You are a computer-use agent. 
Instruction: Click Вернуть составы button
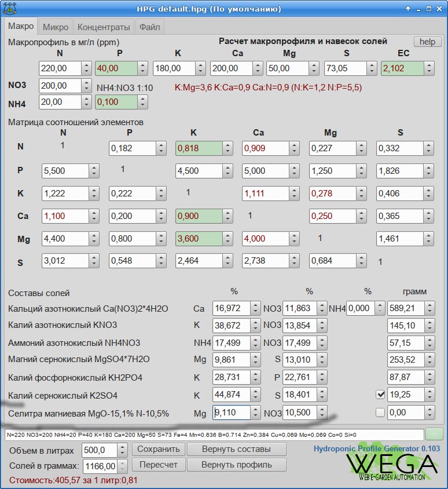point(237,449)
